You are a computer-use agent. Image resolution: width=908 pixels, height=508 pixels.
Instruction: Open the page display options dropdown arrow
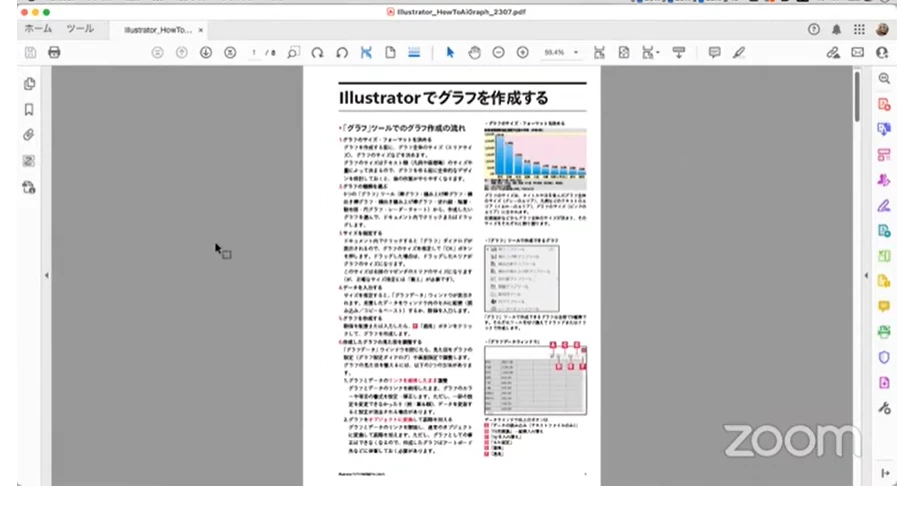pyautogui.click(x=658, y=53)
